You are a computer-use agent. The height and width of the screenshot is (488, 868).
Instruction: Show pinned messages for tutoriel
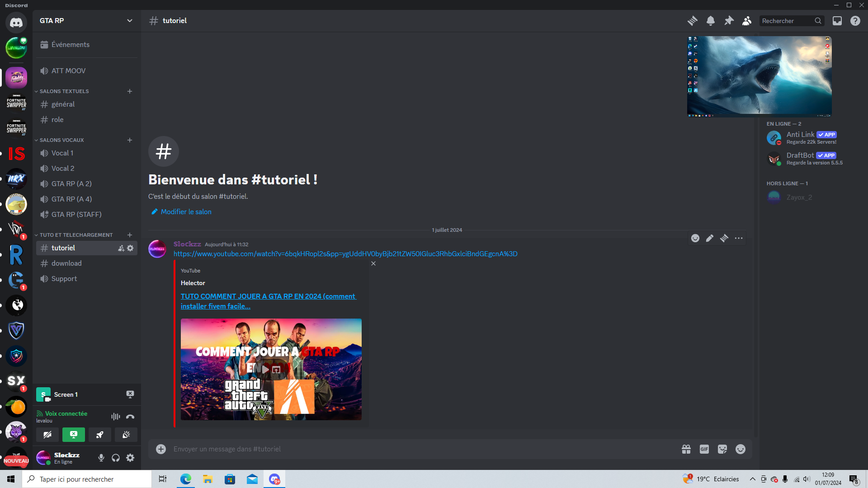pyautogui.click(x=729, y=21)
